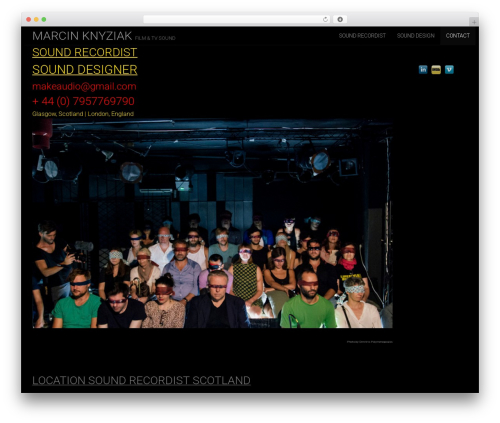Click the photo credit caption below image
The height and width of the screenshot is (423, 500).
pos(370,342)
